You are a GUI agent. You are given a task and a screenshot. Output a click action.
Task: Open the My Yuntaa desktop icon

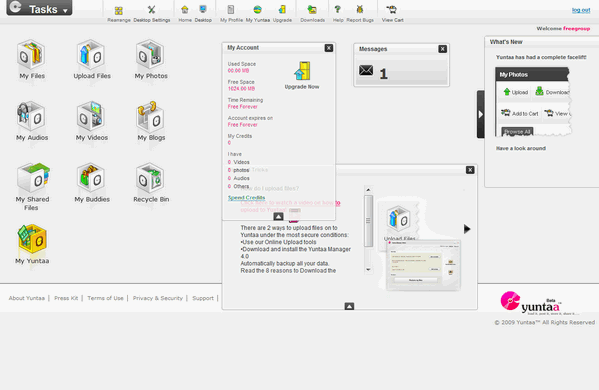point(32,244)
